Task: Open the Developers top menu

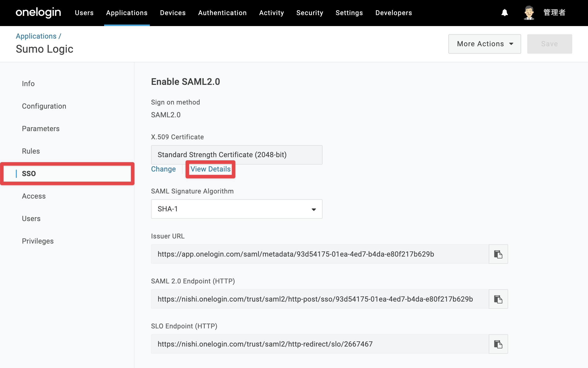Action: 394,13
